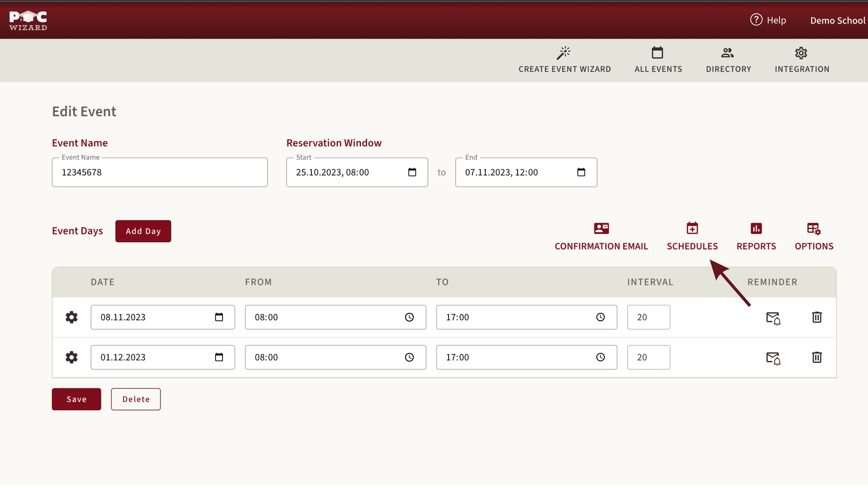The height and width of the screenshot is (488, 868).
Task: Click reminder email icon for 01.12.2023
Action: [773, 358]
